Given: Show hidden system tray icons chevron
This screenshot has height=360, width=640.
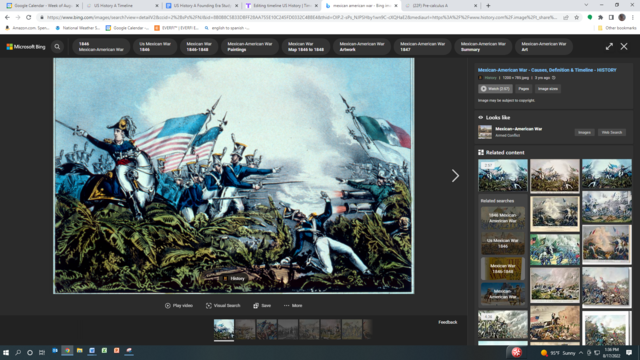Looking at the screenshot, I should [580, 353].
